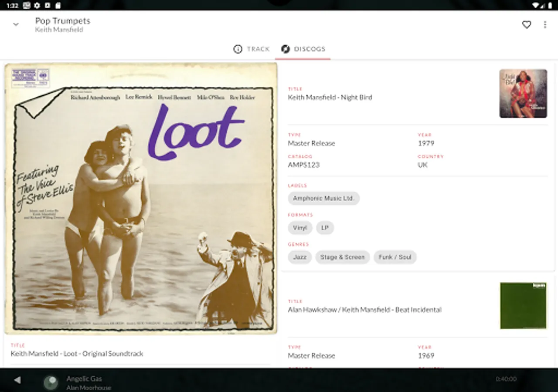Image resolution: width=558 pixels, height=392 pixels.
Task: Click the 'LABELS' field heading
Action: 297,186
